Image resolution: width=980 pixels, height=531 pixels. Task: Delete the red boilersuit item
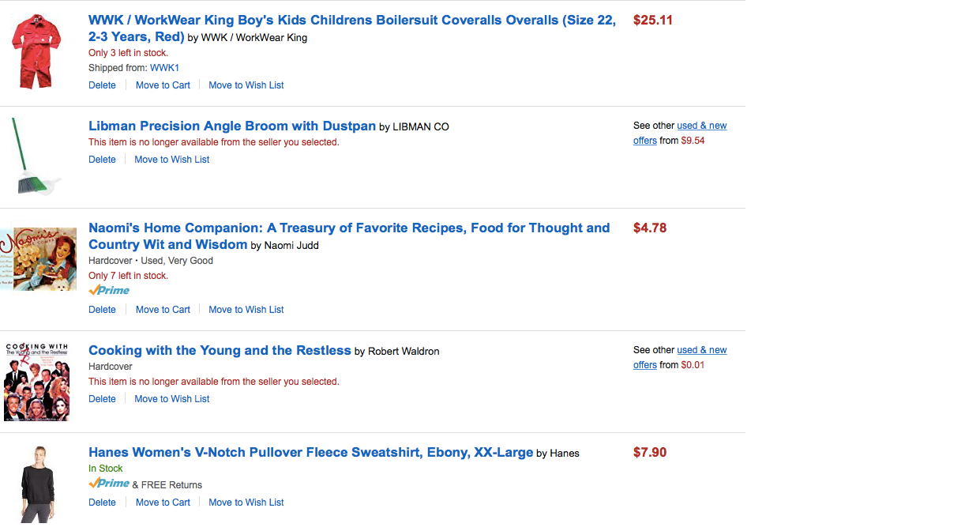[102, 85]
